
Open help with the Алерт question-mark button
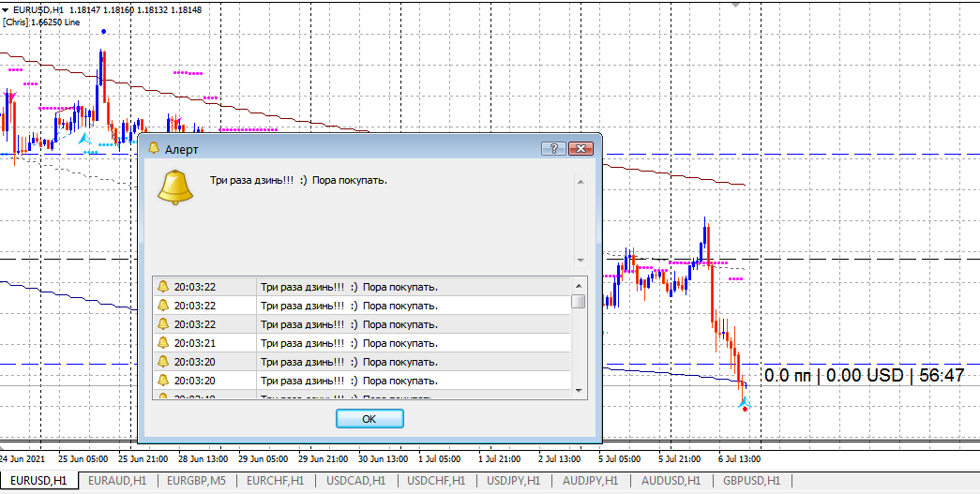[x=553, y=149]
